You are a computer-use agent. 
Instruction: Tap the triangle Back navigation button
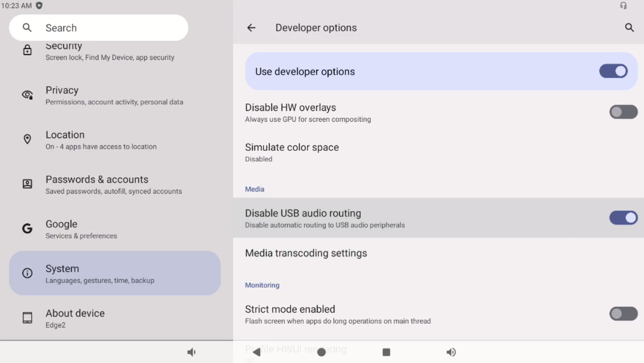[257, 352]
